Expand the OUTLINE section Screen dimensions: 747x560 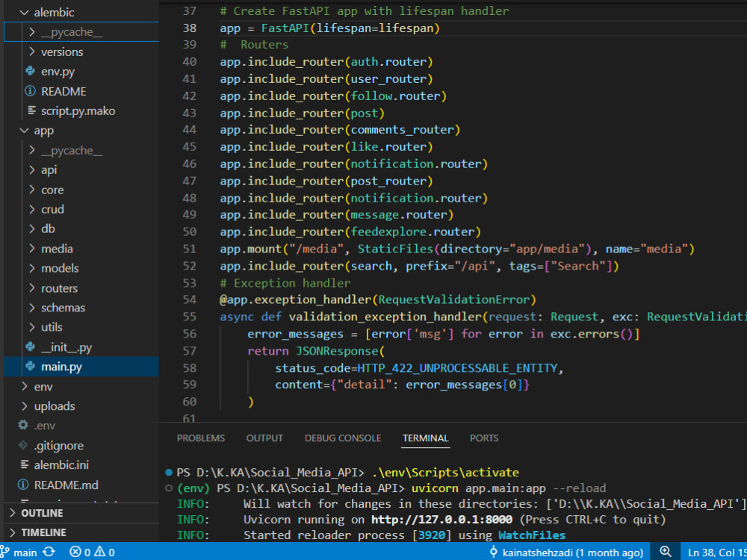click(x=13, y=513)
